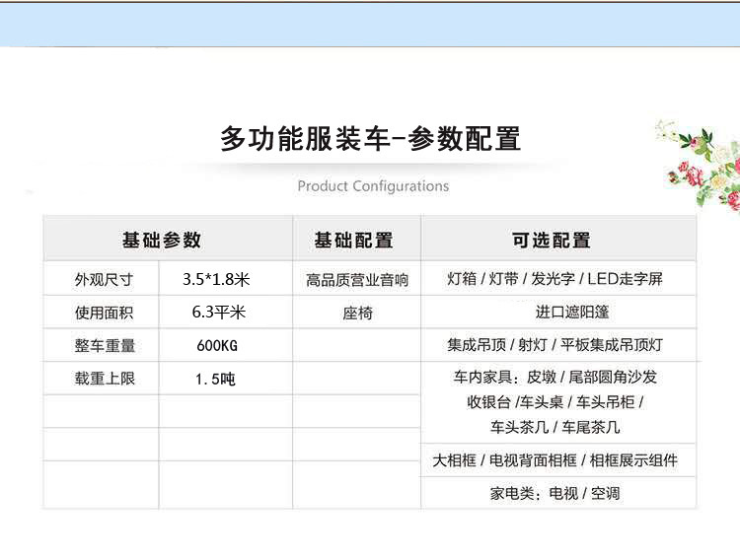Click the 高品质营业音响 cell
740x560 pixels.
click(x=357, y=279)
